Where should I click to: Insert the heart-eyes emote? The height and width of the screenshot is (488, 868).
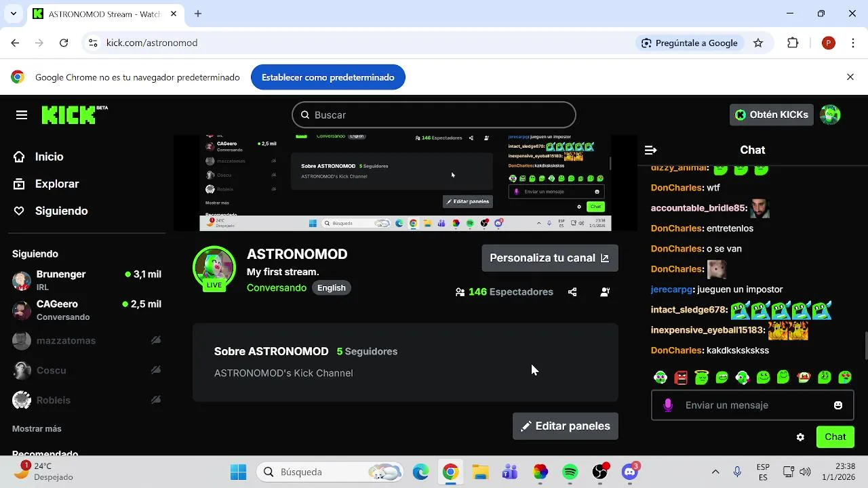tap(845, 378)
